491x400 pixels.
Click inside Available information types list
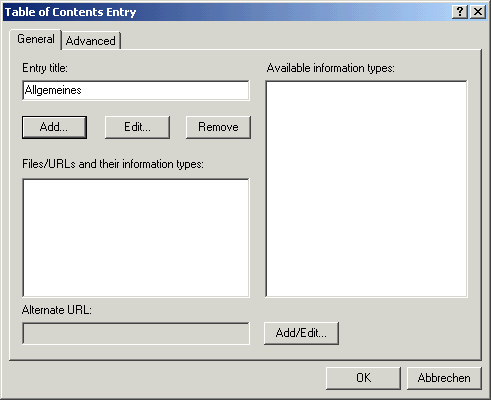[x=366, y=189]
